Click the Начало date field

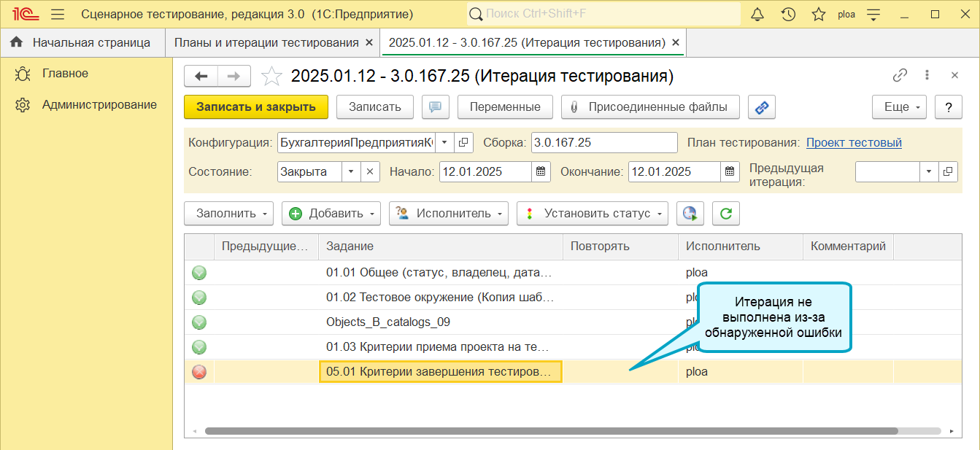pos(485,172)
